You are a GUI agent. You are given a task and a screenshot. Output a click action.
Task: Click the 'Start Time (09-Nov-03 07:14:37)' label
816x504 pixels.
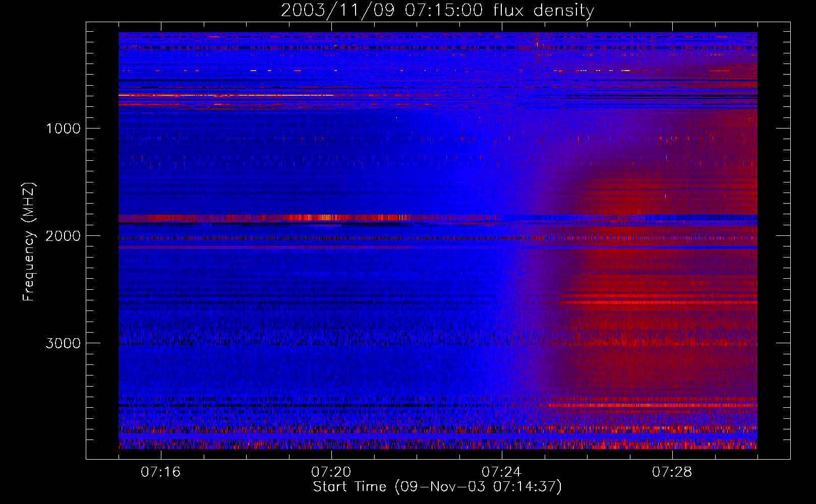click(437, 487)
